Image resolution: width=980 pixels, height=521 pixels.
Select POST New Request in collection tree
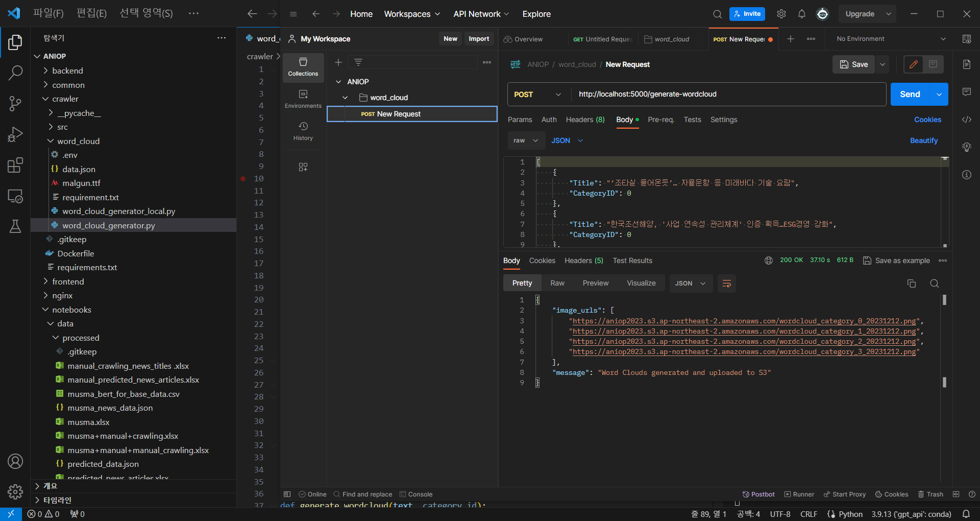412,114
